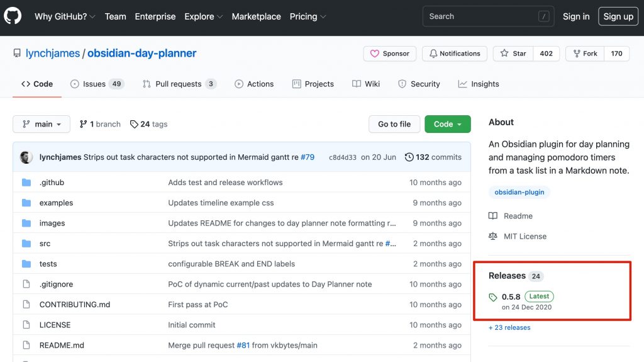Switch to the Pull requests tab
Screen dimensions: 644x362
click(179, 84)
